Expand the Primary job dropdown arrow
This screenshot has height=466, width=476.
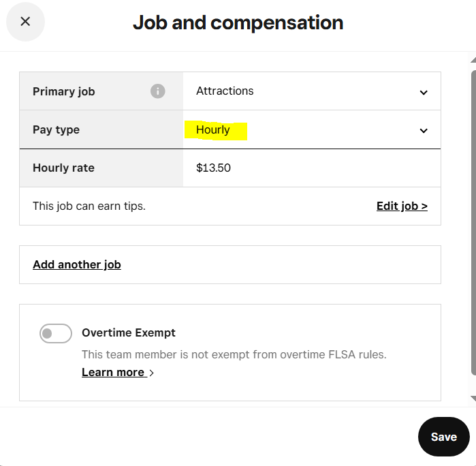424,92
